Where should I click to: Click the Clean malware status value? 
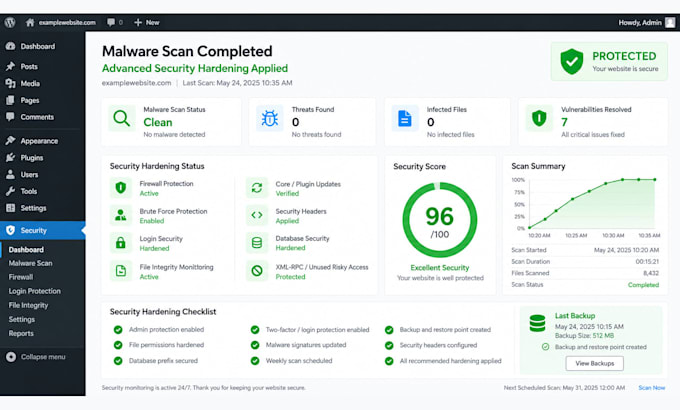[x=158, y=122]
